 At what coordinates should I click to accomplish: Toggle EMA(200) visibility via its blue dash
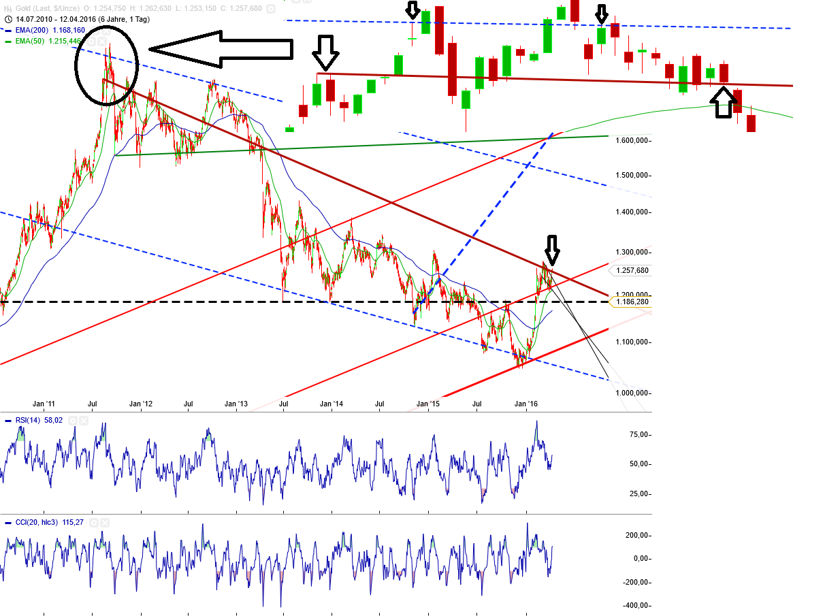click(7, 31)
